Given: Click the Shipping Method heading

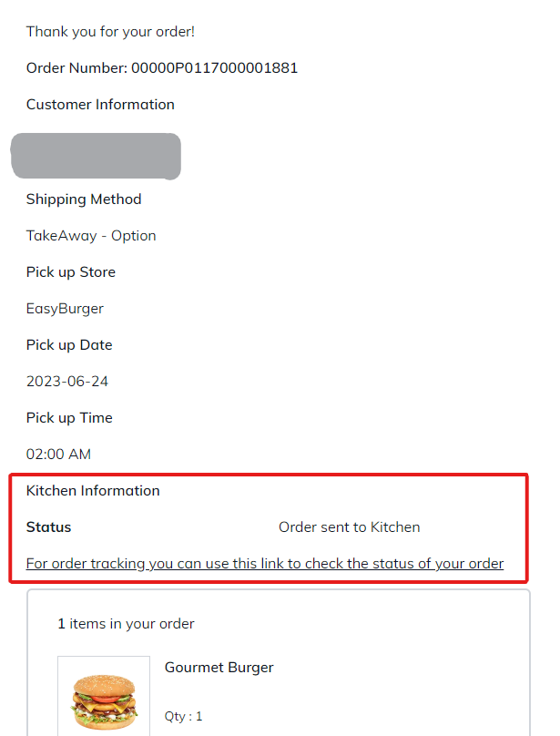Looking at the screenshot, I should [84, 199].
